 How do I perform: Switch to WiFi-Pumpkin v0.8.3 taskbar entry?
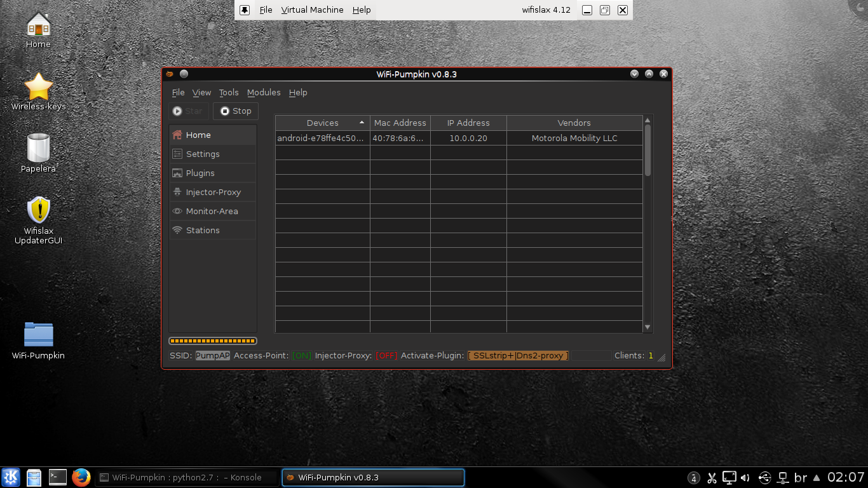pos(373,477)
